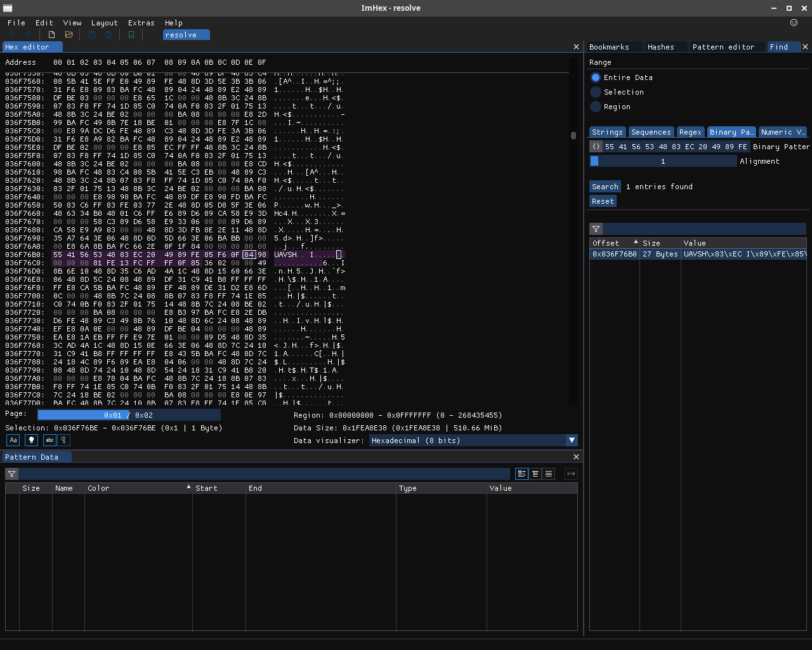Click the Extras menu in the menu bar
This screenshot has height=650, width=812.
(141, 23)
